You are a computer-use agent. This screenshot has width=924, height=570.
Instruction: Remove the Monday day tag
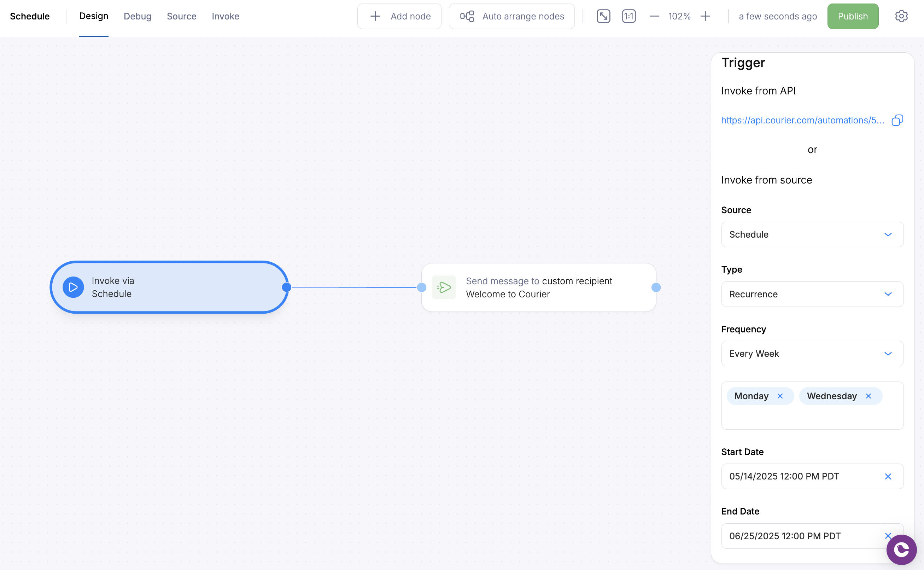[x=780, y=396]
